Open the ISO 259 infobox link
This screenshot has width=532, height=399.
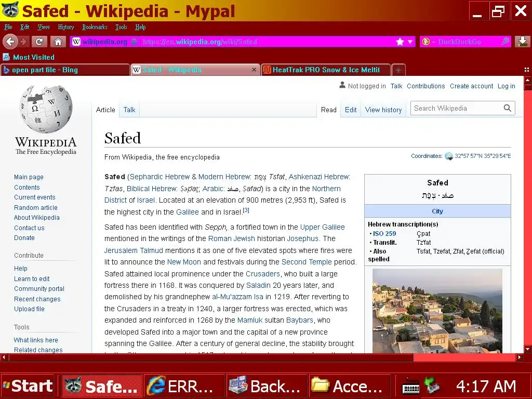[x=384, y=233]
